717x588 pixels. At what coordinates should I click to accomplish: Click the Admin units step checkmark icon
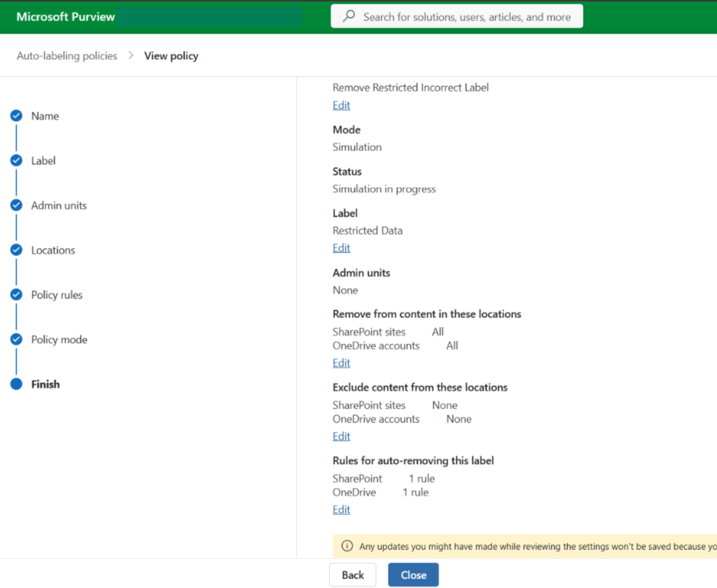(16, 206)
